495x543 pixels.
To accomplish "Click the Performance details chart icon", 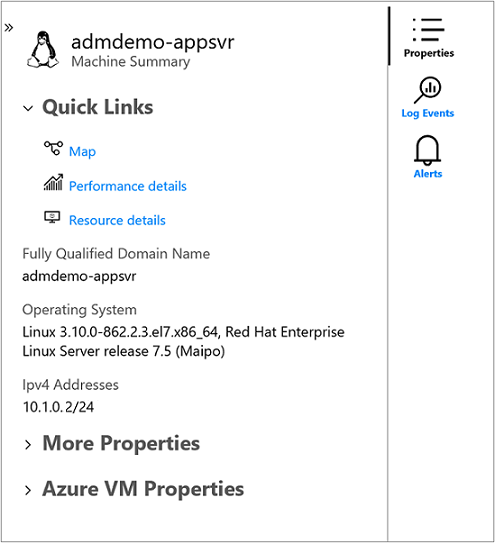I will coord(53,182).
